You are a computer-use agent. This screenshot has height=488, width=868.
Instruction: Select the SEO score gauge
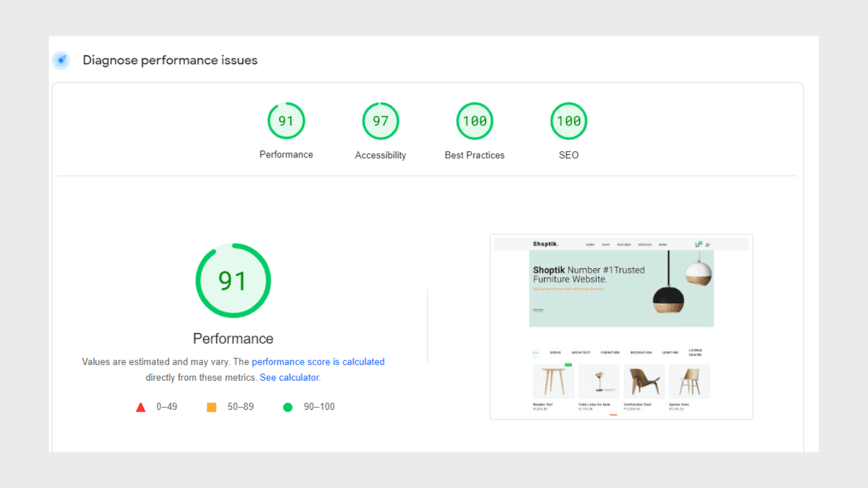coord(568,121)
